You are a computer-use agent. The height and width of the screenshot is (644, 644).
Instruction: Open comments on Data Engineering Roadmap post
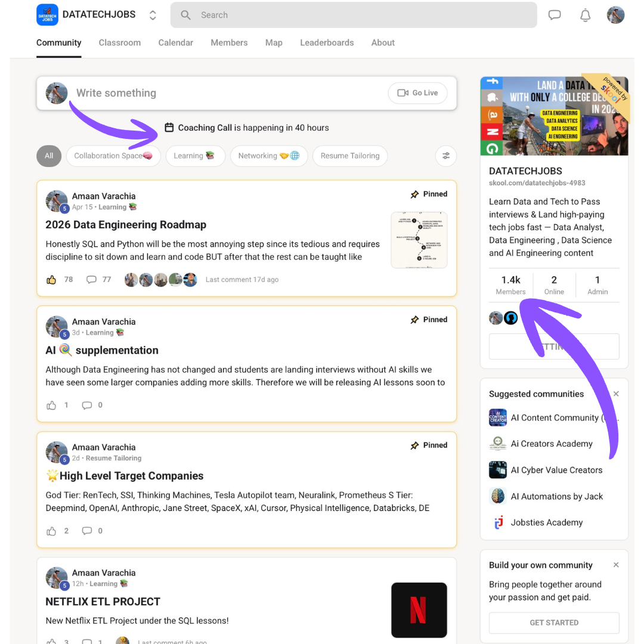[91, 280]
